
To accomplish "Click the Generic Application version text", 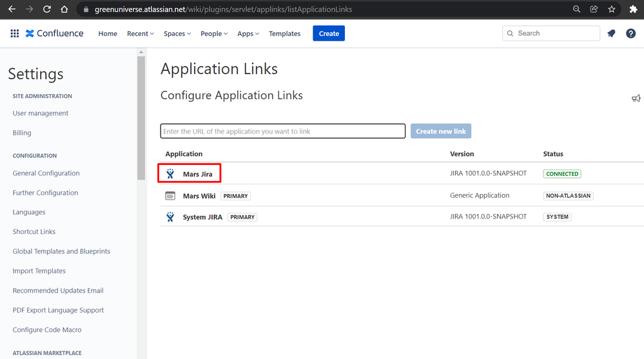I will tap(480, 195).
